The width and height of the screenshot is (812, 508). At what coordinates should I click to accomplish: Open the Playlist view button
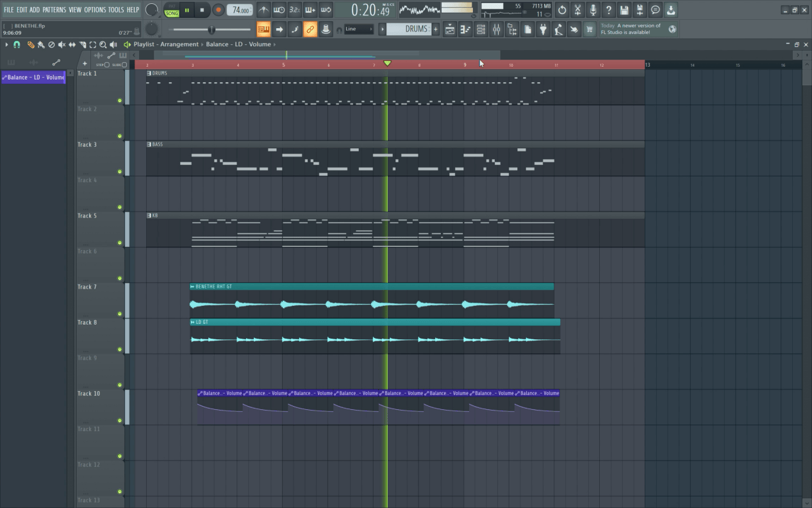(x=450, y=30)
